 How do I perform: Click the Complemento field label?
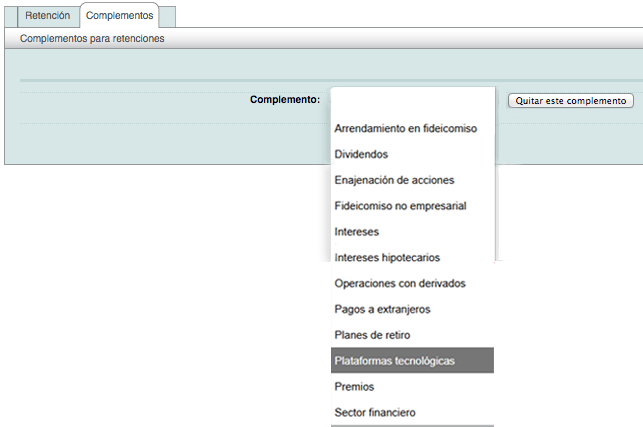(285, 100)
